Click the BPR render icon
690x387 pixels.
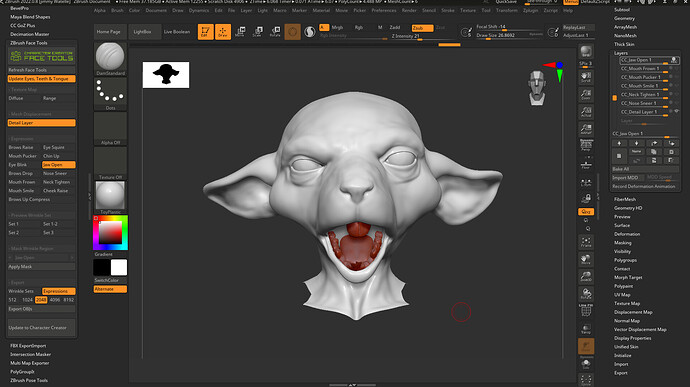[586, 52]
